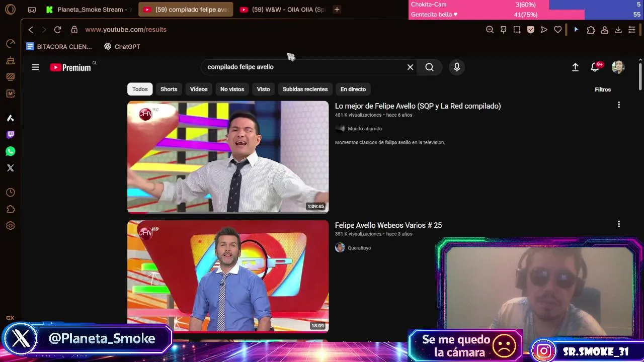Screen dimensions: 644x362
Task: Reload the YouTube results page
Action: point(57,30)
